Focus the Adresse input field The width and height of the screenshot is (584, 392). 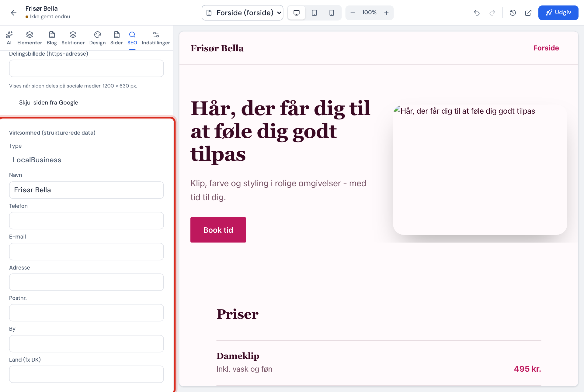coord(86,282)
